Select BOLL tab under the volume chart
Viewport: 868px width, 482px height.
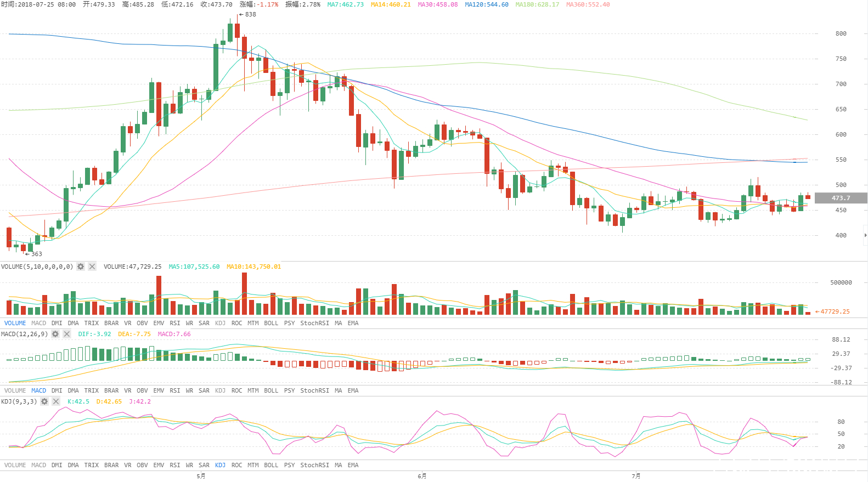coord(271,323)
